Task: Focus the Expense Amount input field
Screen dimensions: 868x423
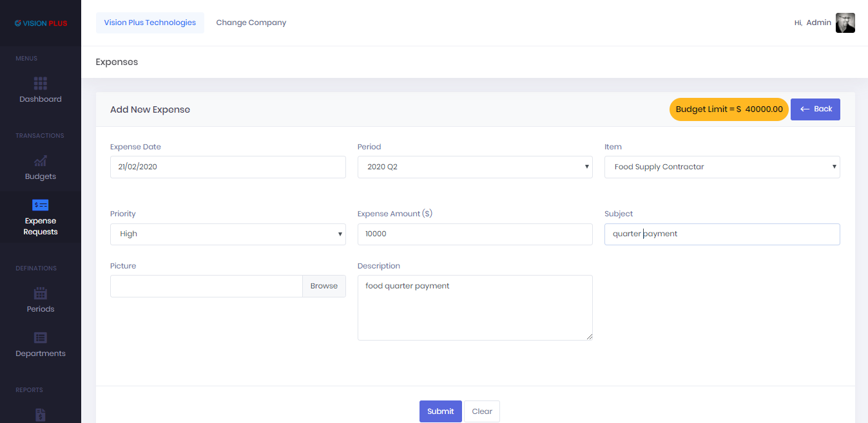Action: pos(474,234)
